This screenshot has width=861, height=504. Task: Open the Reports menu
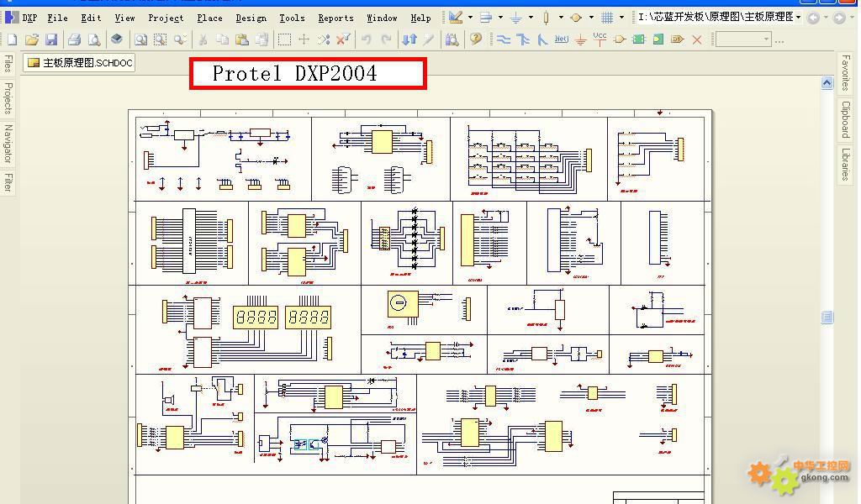point(335,18)
